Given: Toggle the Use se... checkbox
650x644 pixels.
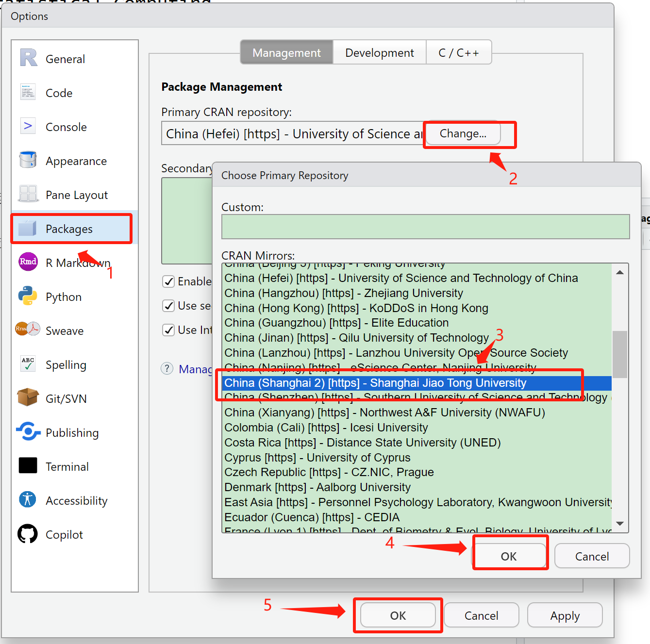Looking at the screenshot, I should (168, 306).
